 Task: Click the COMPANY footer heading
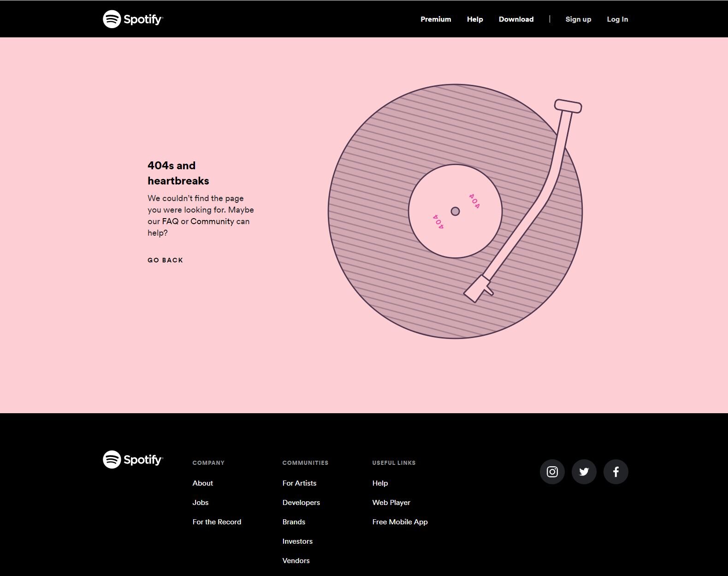208,463
